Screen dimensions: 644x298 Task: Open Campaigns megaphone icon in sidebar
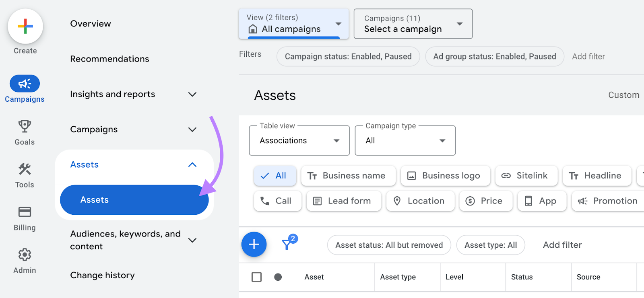click(25, 84)
